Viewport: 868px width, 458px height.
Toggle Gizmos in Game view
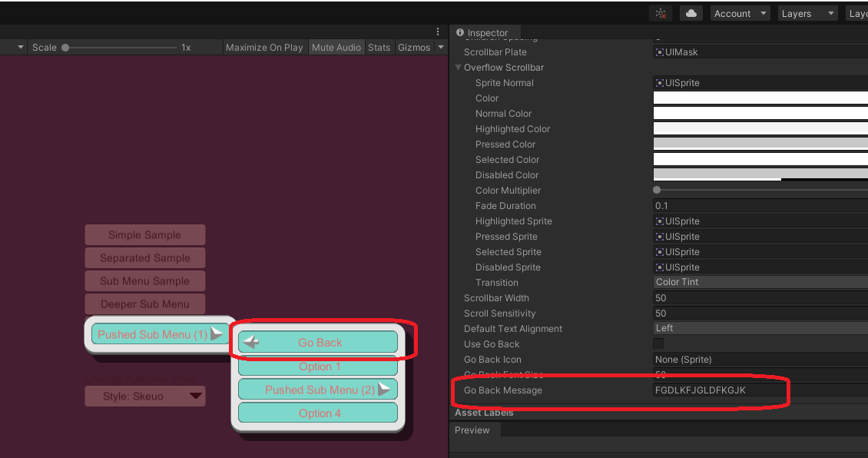[413, 48]
